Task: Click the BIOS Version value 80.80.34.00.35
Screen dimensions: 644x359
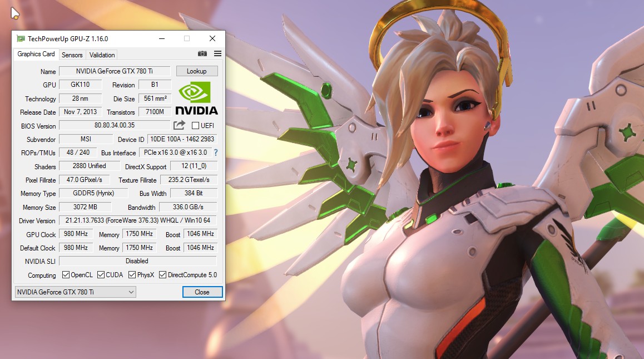Action: click(x=115, y=125)
